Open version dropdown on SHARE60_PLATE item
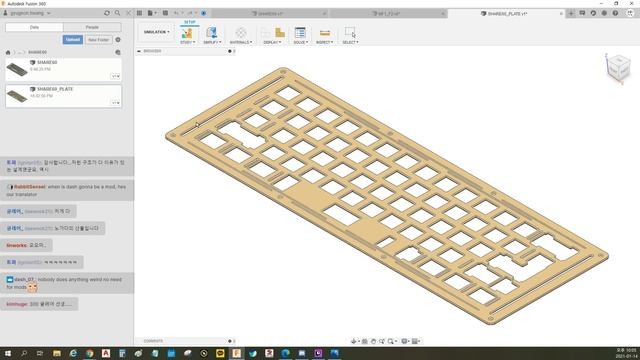Viewport: 640px width, 360px height. [x=116, y=103]
